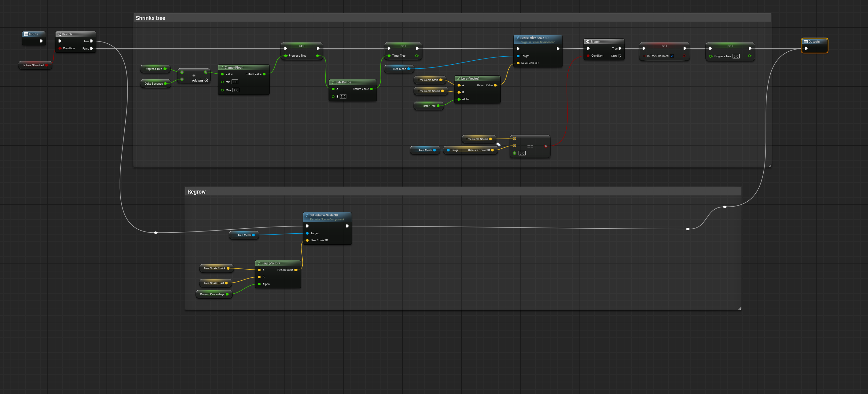
Task: Click the Branch node icon near Inputs
Action: tap(59, 34)
